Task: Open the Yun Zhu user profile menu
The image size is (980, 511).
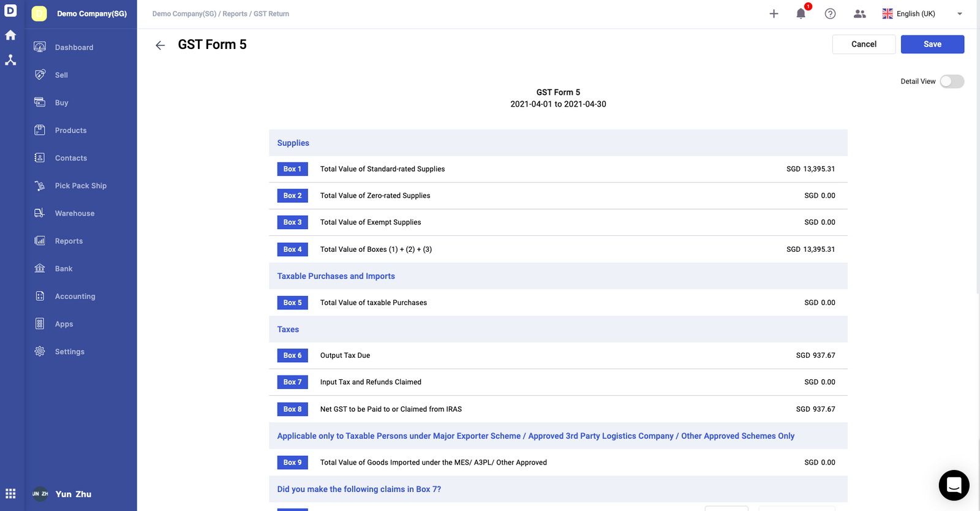Action: pos(62,494)
